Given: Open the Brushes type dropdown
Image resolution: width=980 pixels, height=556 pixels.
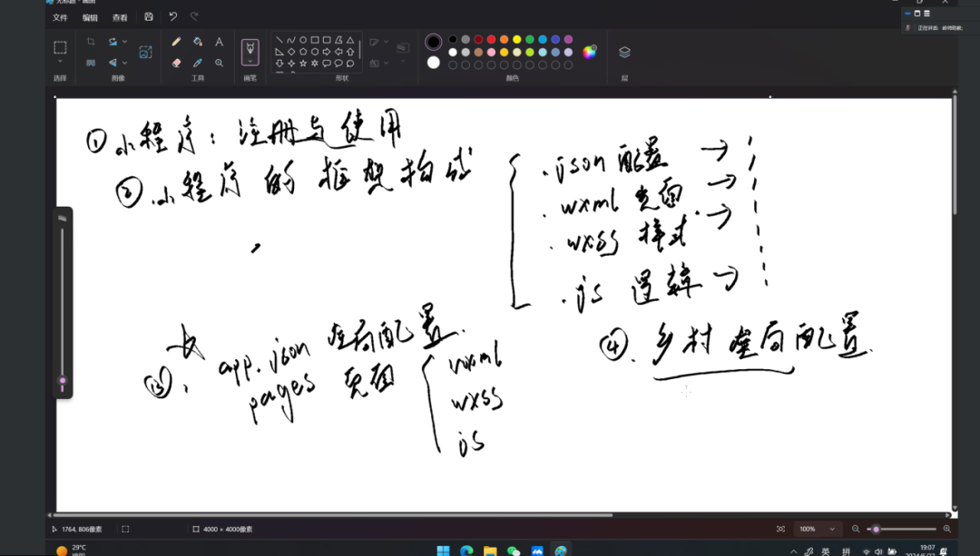Looking at the screenshot, I should (x=250, y=61).
